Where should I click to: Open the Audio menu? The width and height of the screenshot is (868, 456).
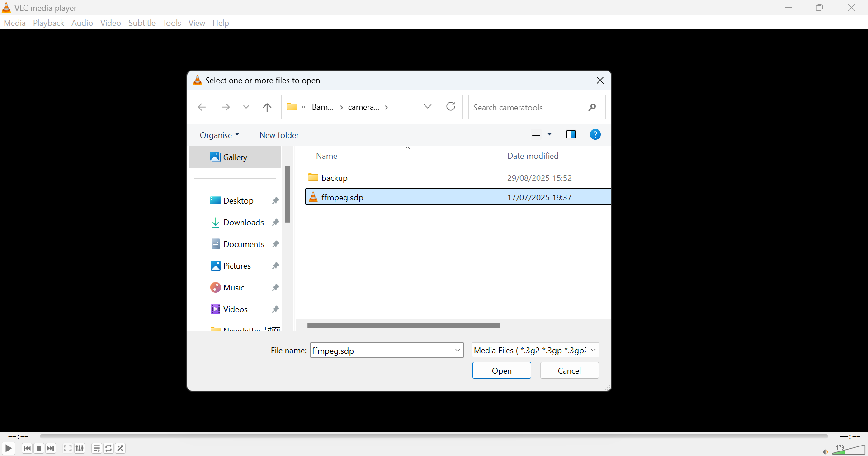point(82,23)
